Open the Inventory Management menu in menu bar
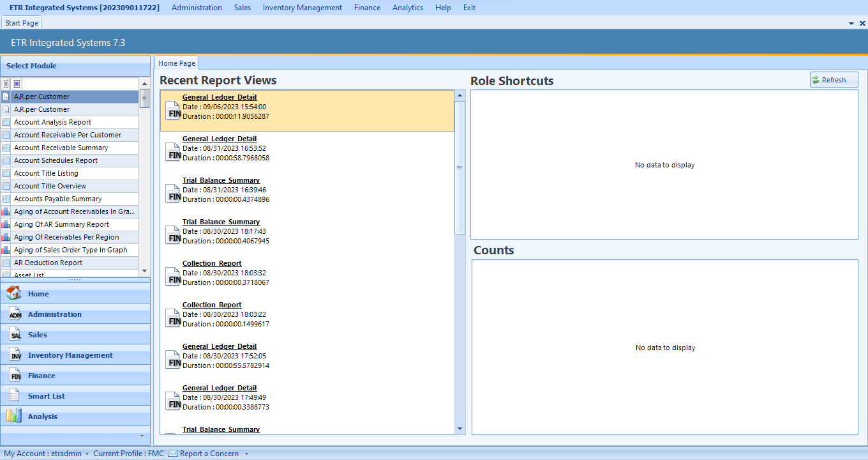This screenshot has width=868, height=460. (x=302, y=8)
